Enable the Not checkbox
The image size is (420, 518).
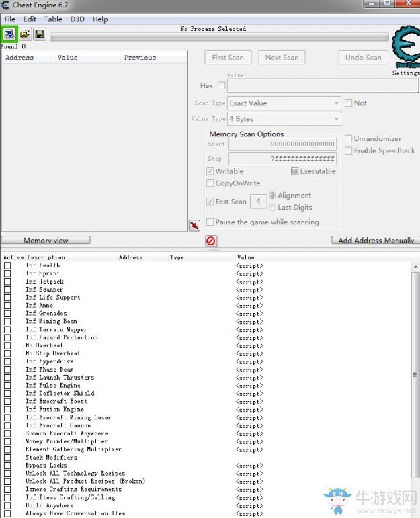coord(348,103)
